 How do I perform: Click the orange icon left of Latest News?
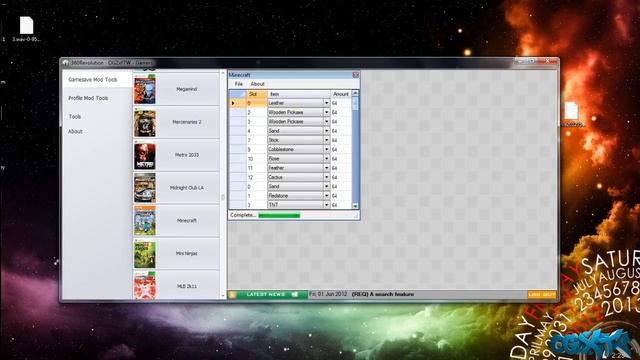(x=232, y=294)
